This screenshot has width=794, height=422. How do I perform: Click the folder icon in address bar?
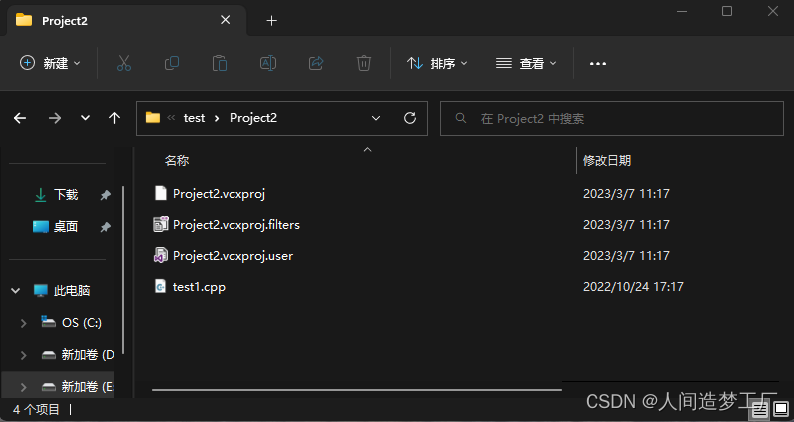click(x=152, y=118)
